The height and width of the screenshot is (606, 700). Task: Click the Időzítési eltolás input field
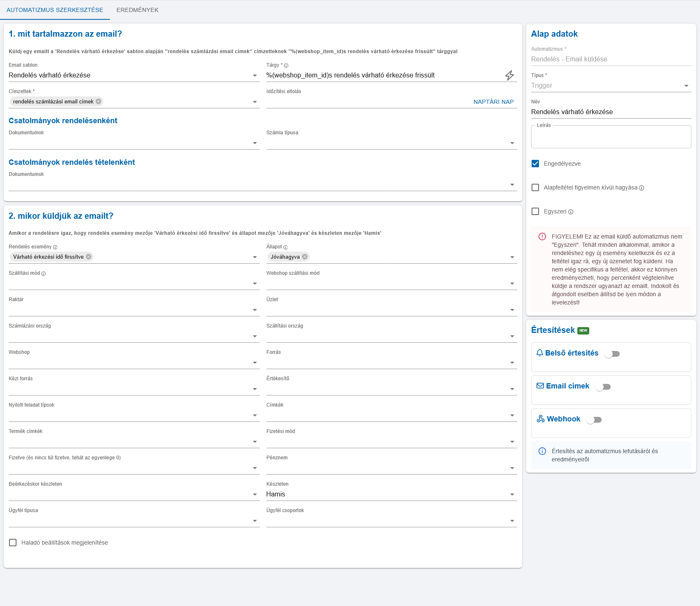pyautogui.click(x=368, y=102)
